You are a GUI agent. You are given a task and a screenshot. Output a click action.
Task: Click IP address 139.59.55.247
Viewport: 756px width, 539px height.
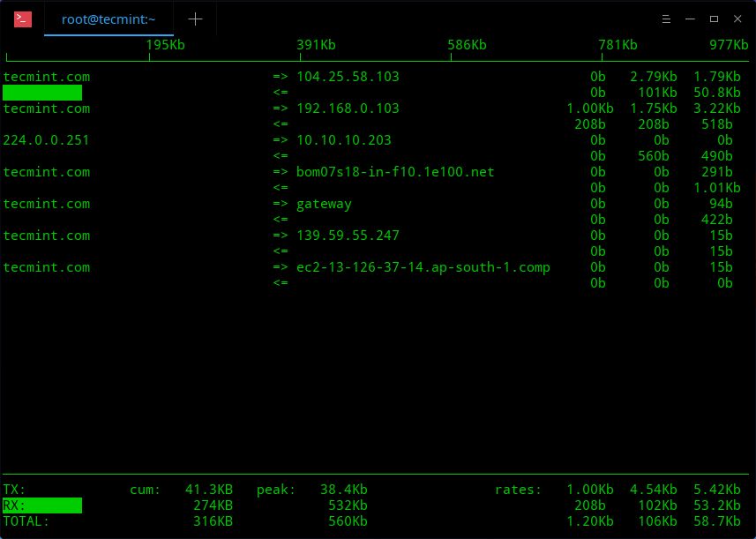click(348, 236)
